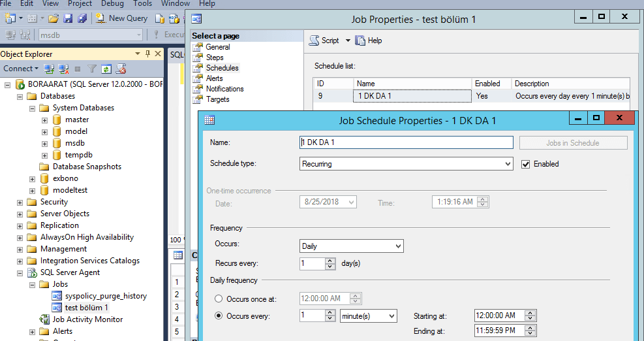Select the Integration Services Catalogs folder
This screenshot has width=644, height=341.
(89, 261)
